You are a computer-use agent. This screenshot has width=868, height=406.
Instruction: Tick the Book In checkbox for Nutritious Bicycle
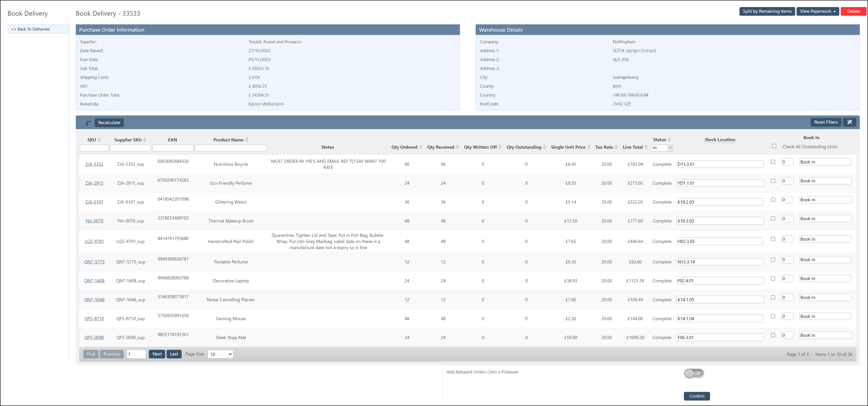click(773, 162)
